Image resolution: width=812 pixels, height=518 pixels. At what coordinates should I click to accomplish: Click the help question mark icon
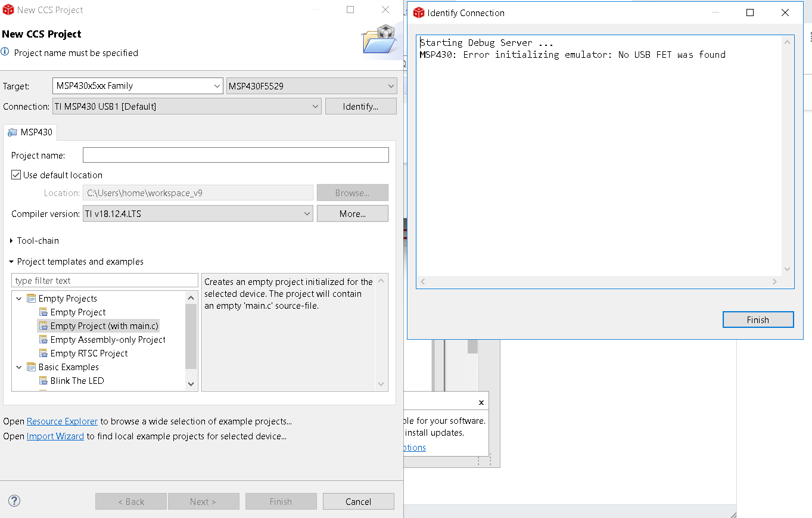click(14, 501)
